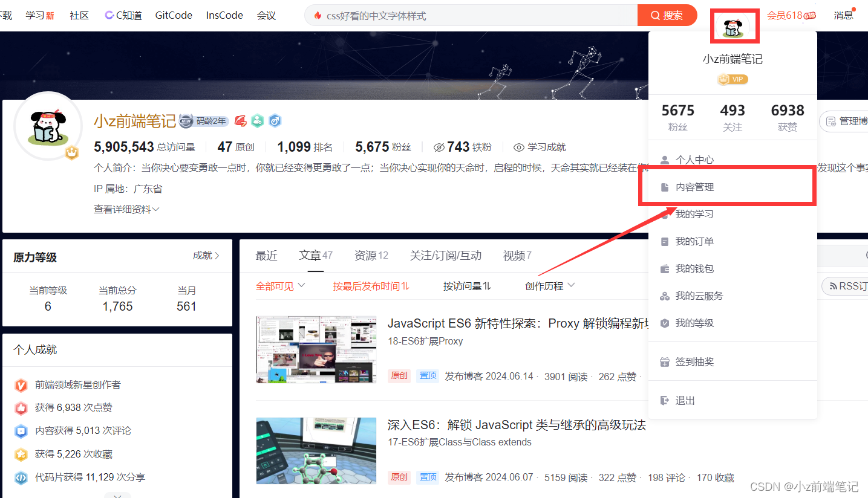
Task: Open 社区 in navigation bar
Action: 79,16
